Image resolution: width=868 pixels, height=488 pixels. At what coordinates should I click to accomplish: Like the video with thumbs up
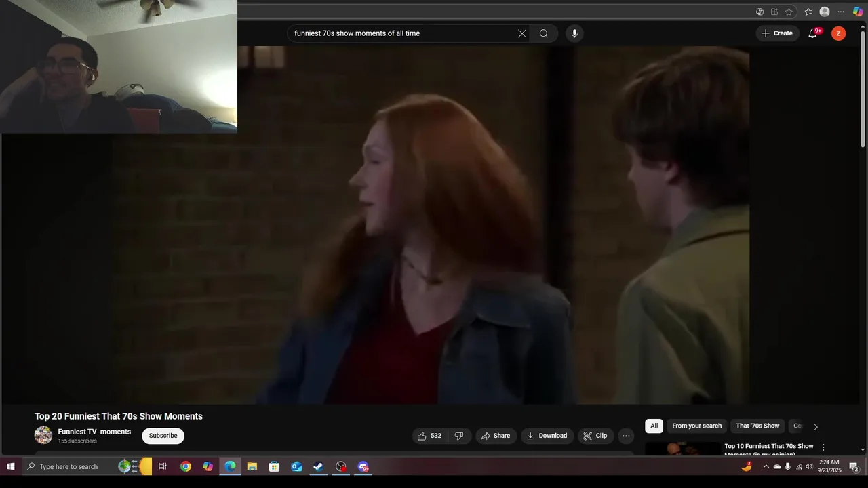[430, 436]
